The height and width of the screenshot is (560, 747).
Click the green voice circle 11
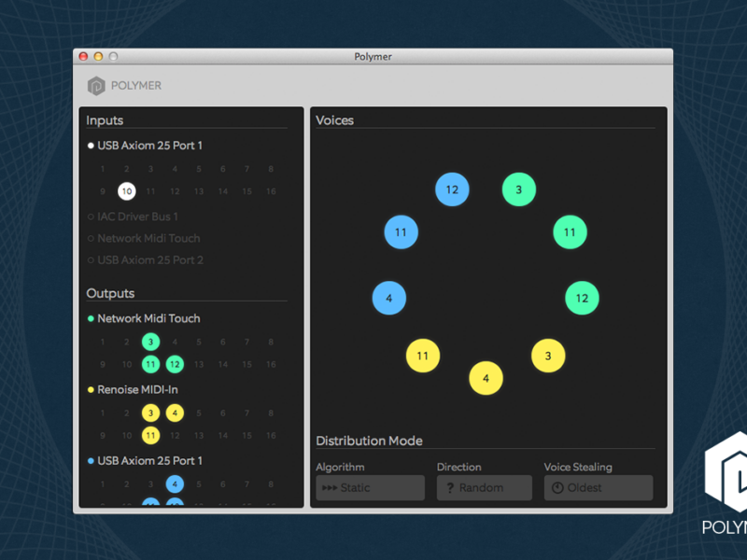570,231
